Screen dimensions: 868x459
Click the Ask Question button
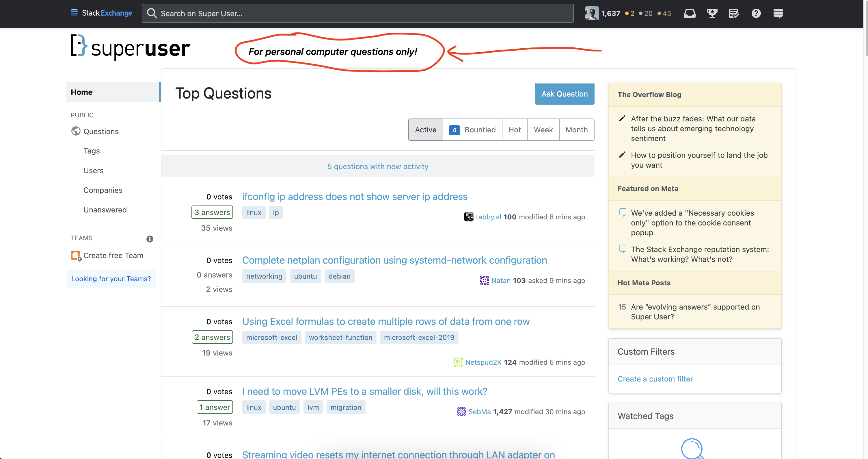click(x=565, y=93)
